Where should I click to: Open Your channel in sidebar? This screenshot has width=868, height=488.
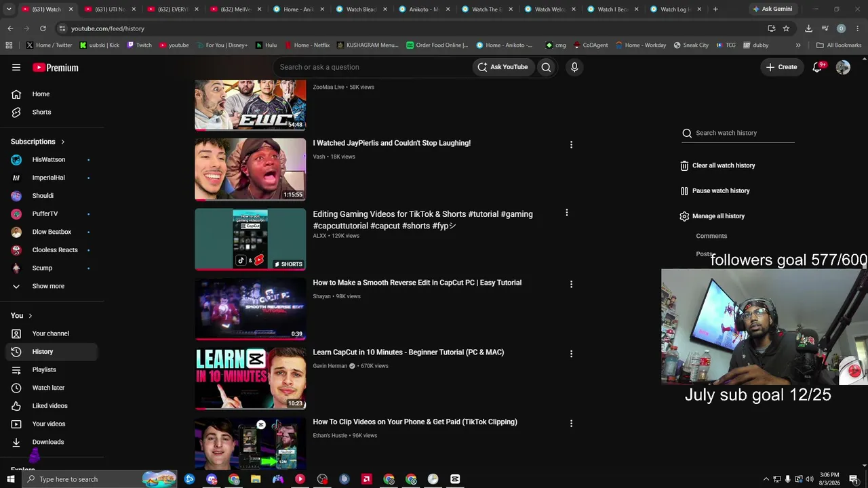(x=52, y=333)
